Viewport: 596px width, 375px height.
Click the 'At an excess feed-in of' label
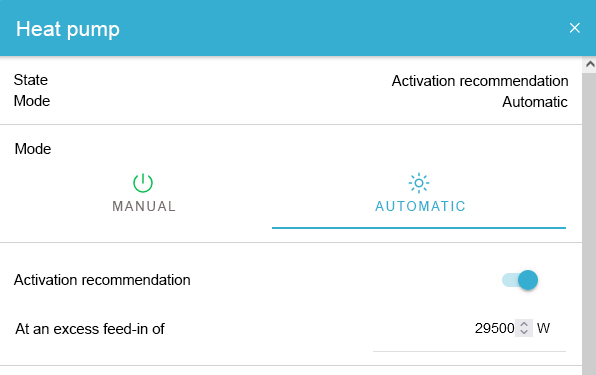pos(90,329)
